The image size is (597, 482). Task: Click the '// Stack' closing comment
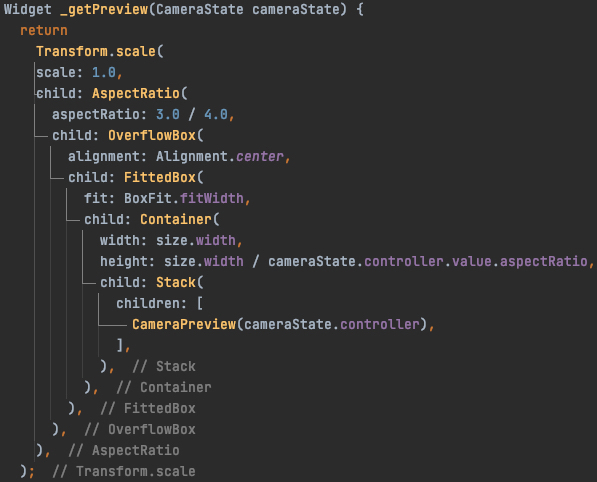(164, 366)
